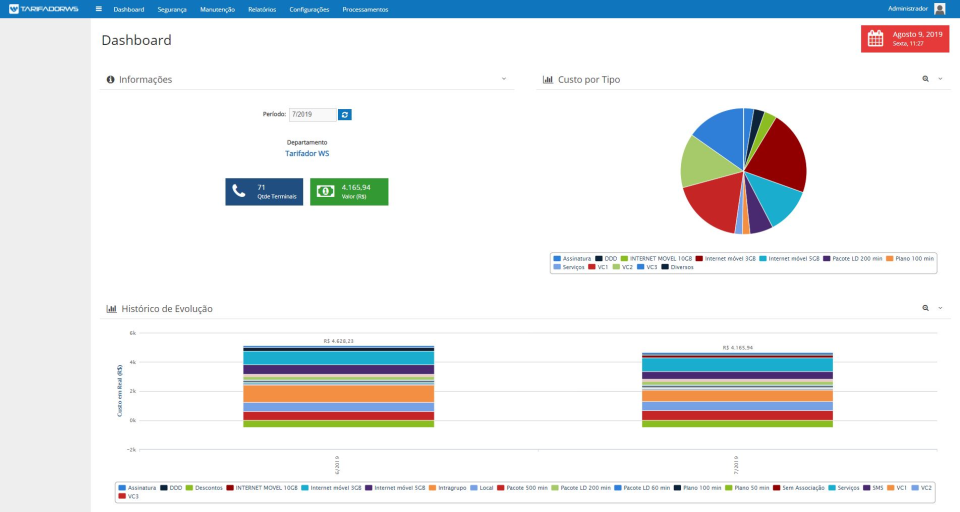
Task: Zoom the Histórico de Evolução chart with magnifier
Action: [926, 308]
